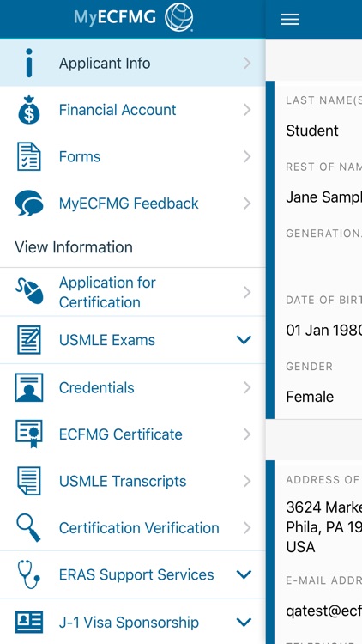Click the MyECFMG title text
The width and height of the screenshot is (362, 644).
pos(115,17)
